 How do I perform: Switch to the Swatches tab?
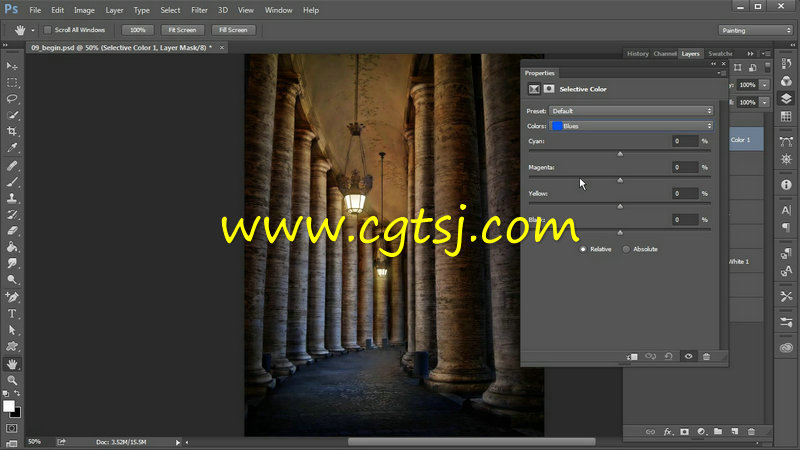[x=720, y=54]
